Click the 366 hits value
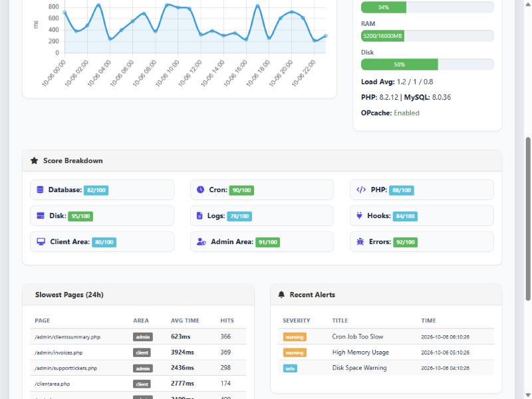Image resolution: width=532 pixels, height=399 pixels. pyautogui.click(x=225, y=336)
